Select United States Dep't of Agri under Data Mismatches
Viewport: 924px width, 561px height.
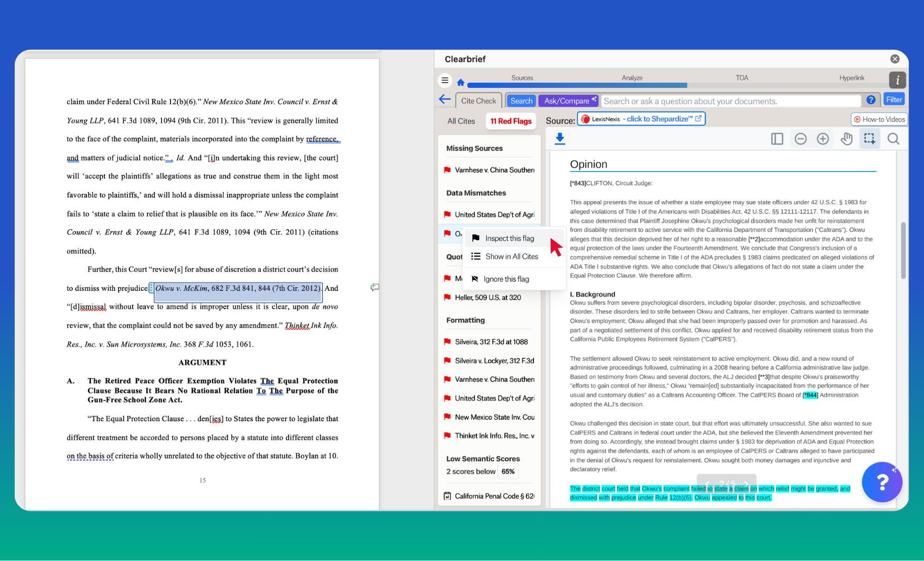point(495,215)
